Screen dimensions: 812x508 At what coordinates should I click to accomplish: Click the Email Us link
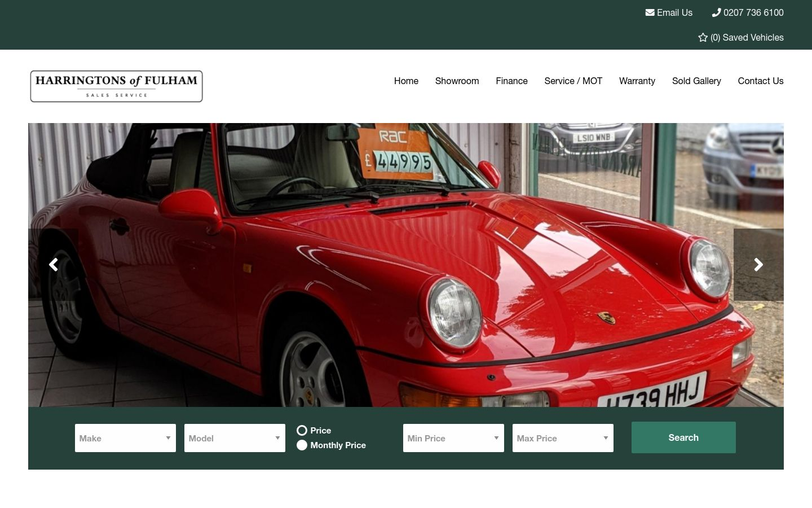click(669, 12)
